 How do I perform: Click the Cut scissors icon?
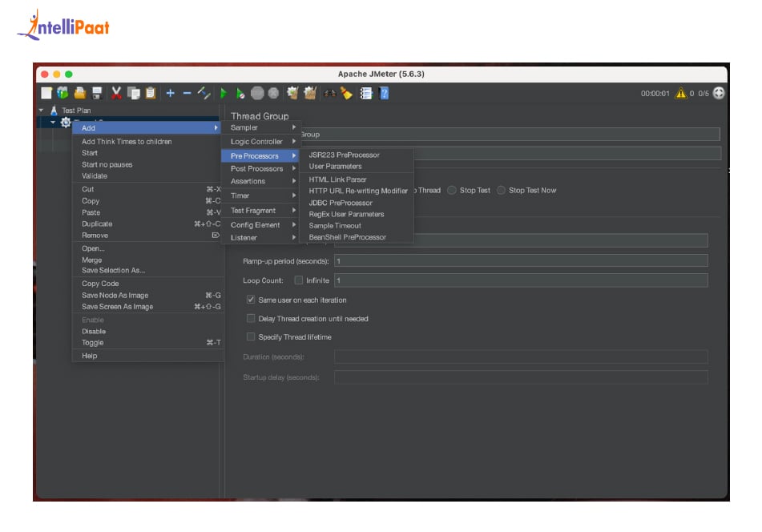pyautogui.click(x=116, y=93)
